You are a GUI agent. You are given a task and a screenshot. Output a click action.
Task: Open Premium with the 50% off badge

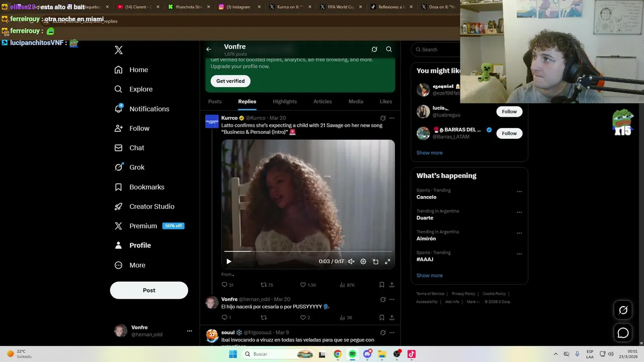(149, 226)
